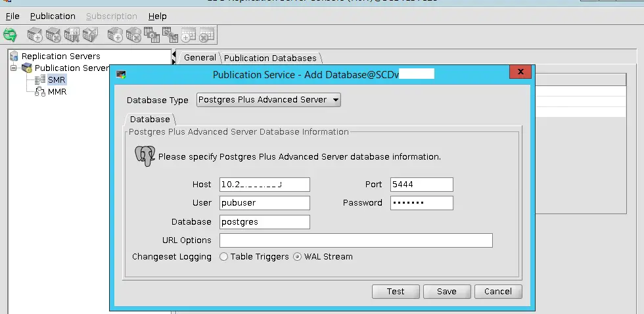
Task: Switch to the General tab
Action: coord(200,58)
